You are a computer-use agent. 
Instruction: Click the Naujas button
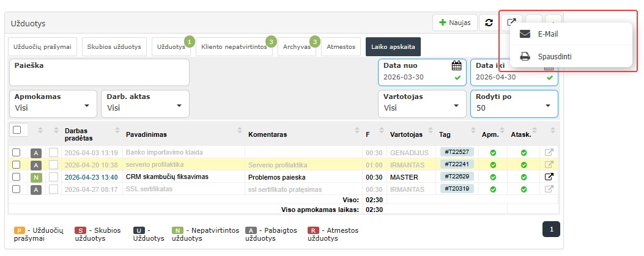[x=454, y=23]
